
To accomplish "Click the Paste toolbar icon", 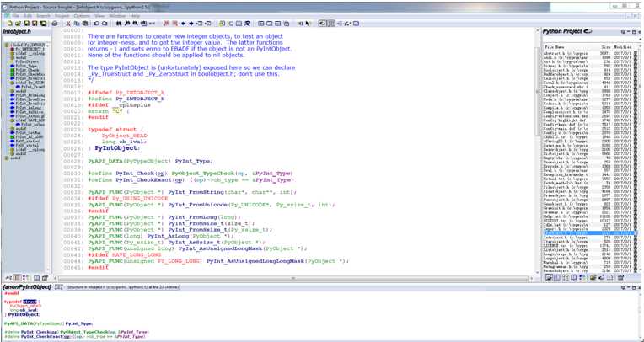I will (x=85, y=24).
